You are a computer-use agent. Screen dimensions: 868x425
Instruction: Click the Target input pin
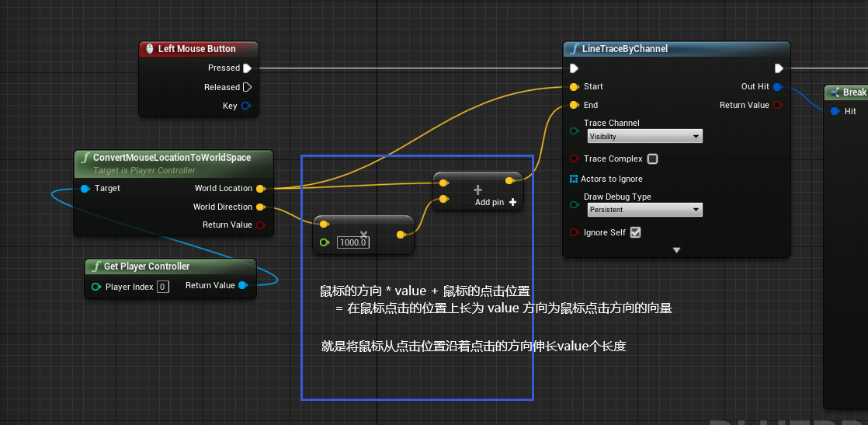point(85,188)
